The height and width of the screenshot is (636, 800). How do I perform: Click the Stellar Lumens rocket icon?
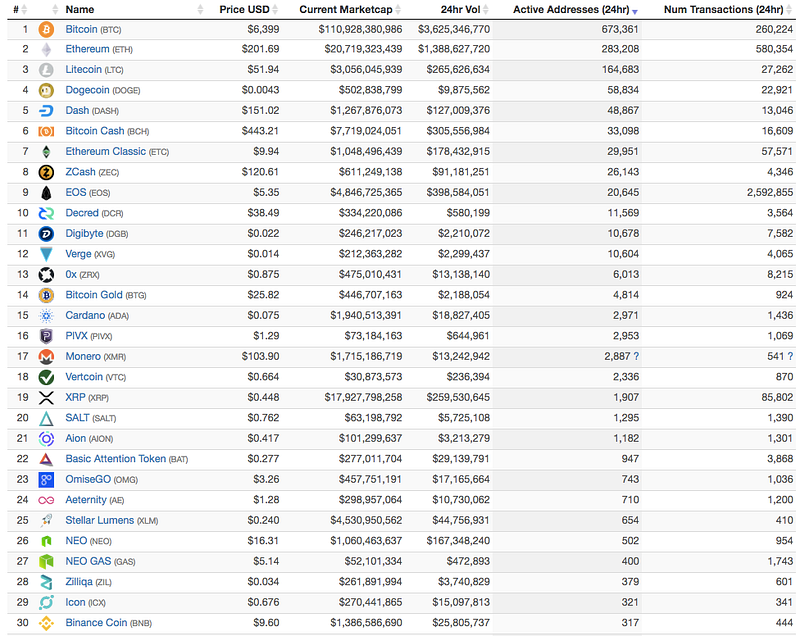(46, 521)
